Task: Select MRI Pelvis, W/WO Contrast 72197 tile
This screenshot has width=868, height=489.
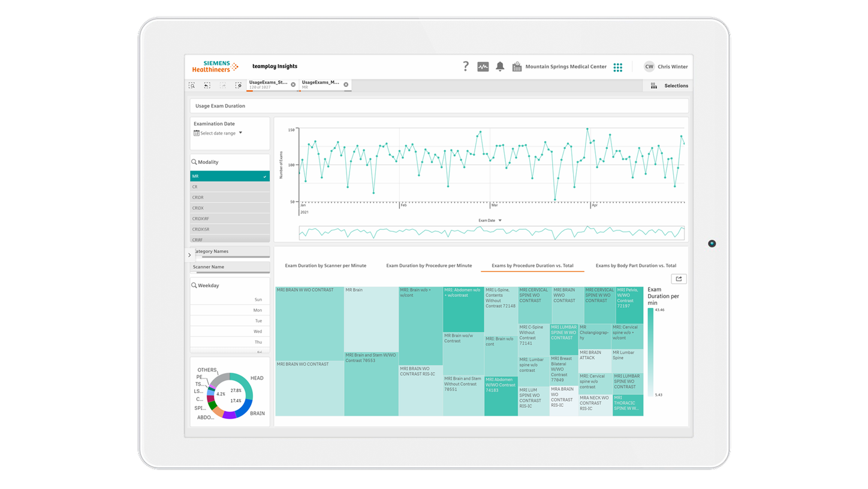Action: pyautogui.click(x=629, y=305)
